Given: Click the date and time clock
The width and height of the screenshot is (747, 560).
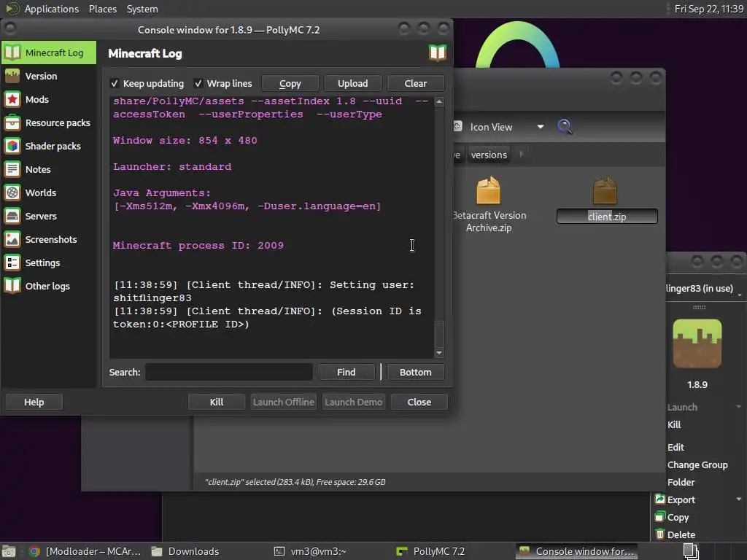Looking at the screenshot, I should [x=708, y=9].
